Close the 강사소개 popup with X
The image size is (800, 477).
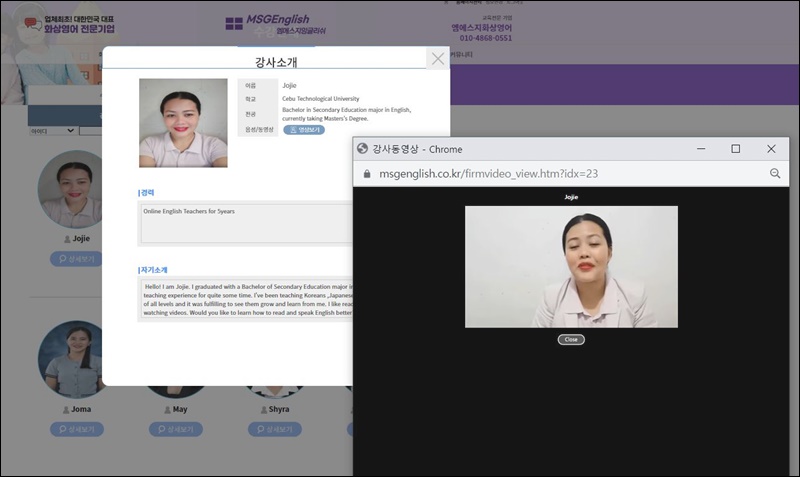click(438, 59)
